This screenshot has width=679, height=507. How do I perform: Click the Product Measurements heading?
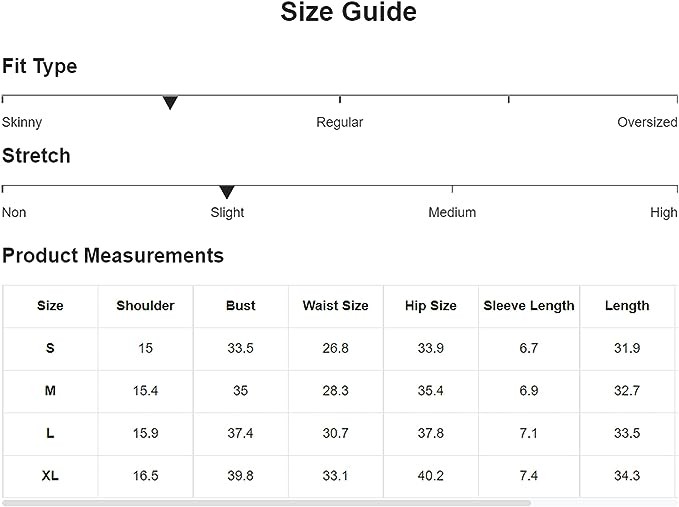tap(113, 255)
